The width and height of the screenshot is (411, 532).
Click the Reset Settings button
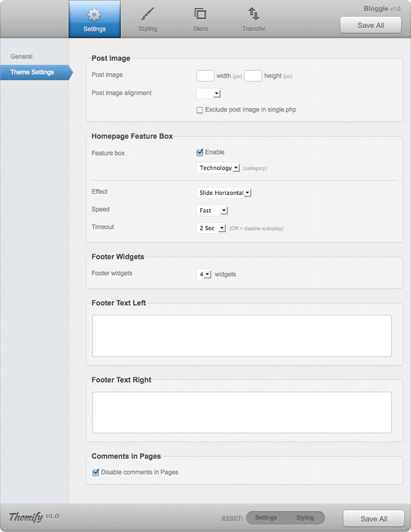[x=266, y=517]
